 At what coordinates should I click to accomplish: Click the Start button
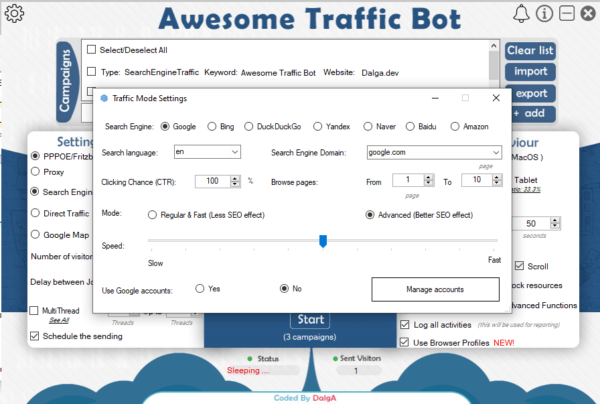click(310, 319)
